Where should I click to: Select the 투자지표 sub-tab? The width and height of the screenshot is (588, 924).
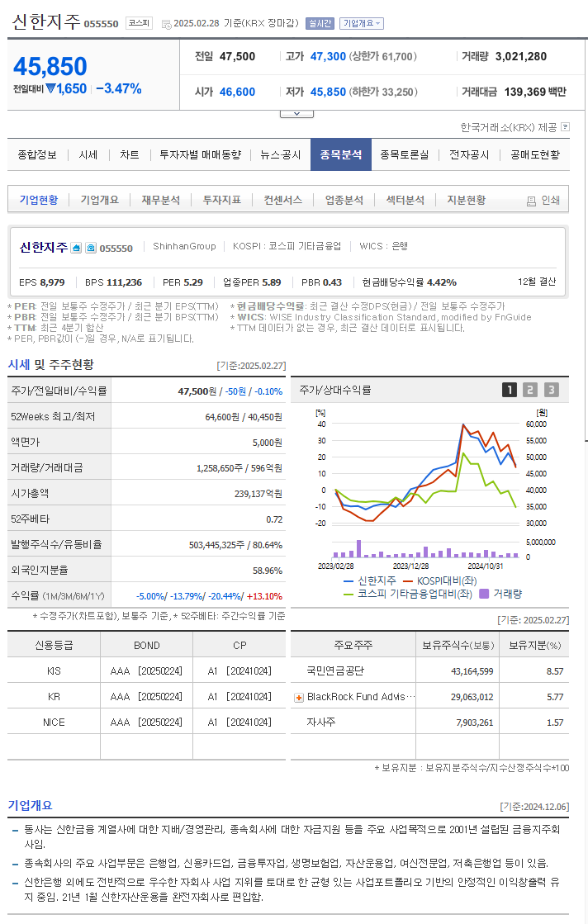click(x=222, y=200)
